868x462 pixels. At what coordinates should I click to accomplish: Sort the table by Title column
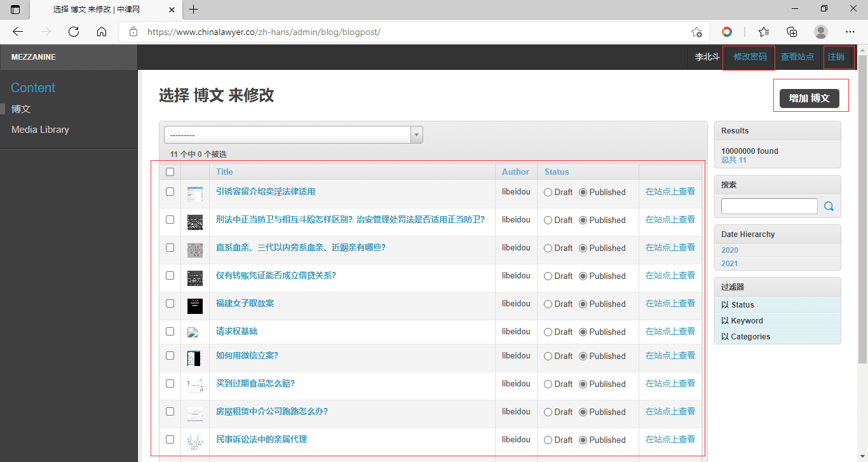[x=224, y=172]
